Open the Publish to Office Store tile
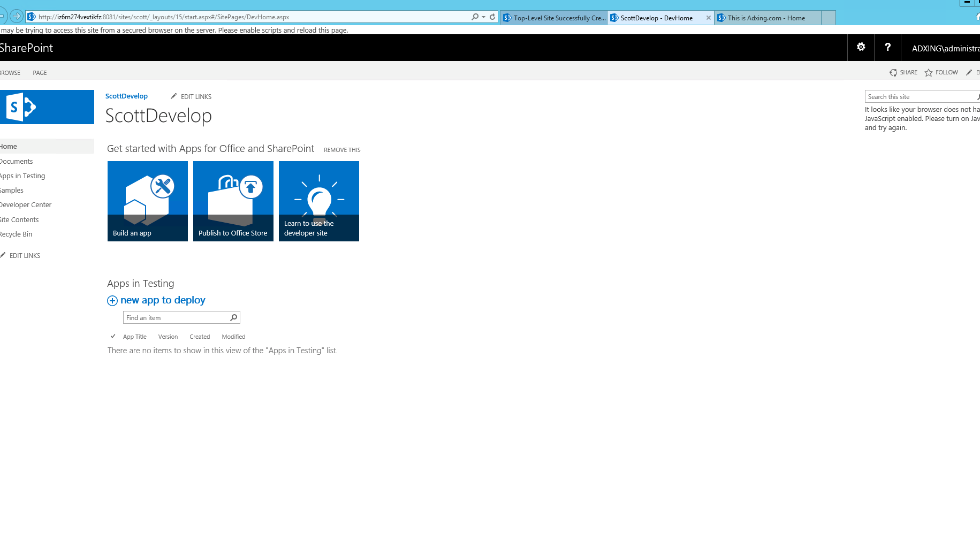The width and height of the screenshot is (980, 540). tap(233, 201)
